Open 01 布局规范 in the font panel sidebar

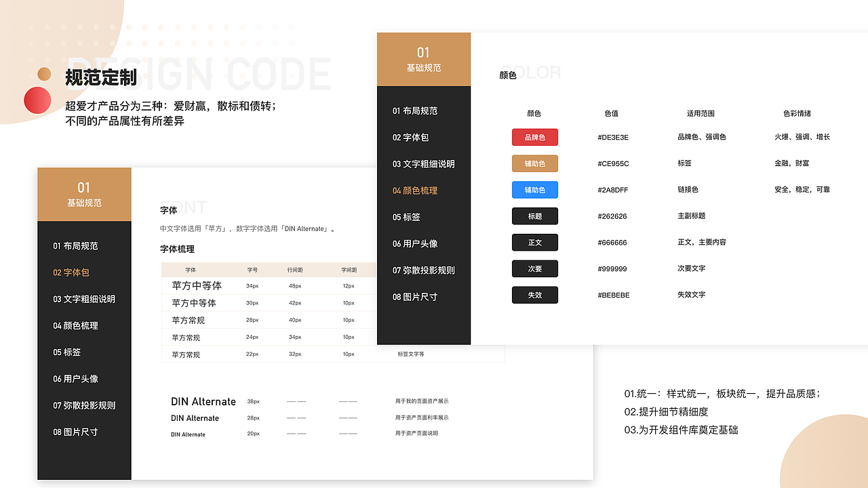(x=75, y=246)
